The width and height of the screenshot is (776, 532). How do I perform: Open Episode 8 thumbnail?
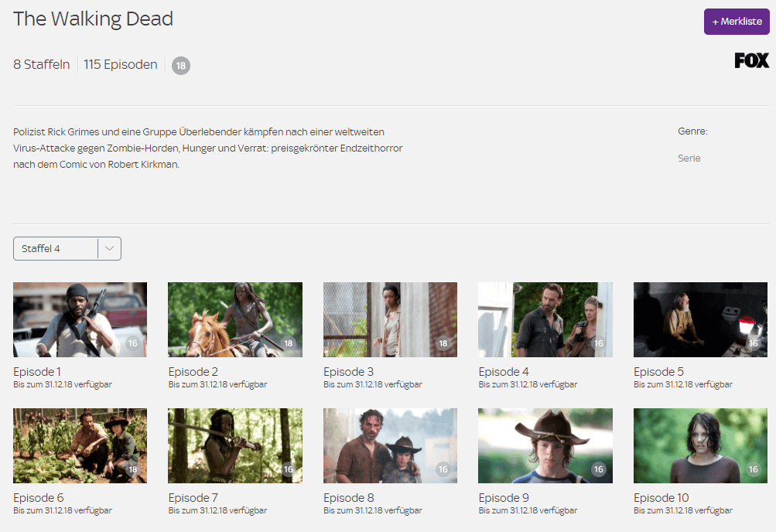390,445
